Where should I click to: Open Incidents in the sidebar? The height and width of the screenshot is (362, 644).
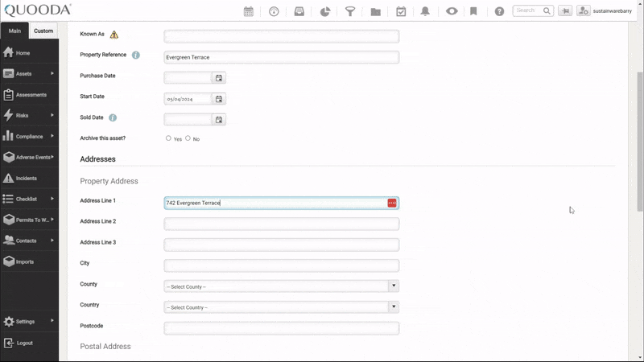[29, 178]
